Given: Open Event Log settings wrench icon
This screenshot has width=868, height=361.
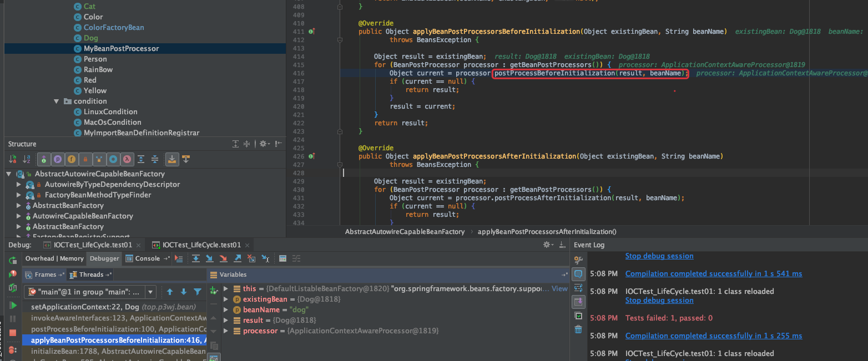Looking at the screenshot, I should (578, 260).
